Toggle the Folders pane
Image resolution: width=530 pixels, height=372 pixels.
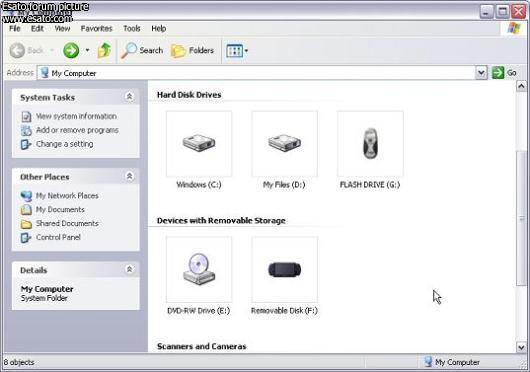coord(192,51)
